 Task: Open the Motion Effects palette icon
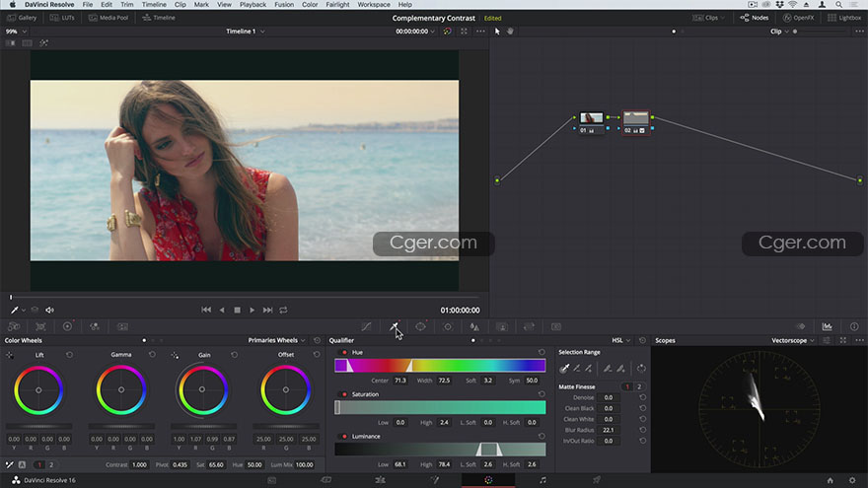point(123,326)
